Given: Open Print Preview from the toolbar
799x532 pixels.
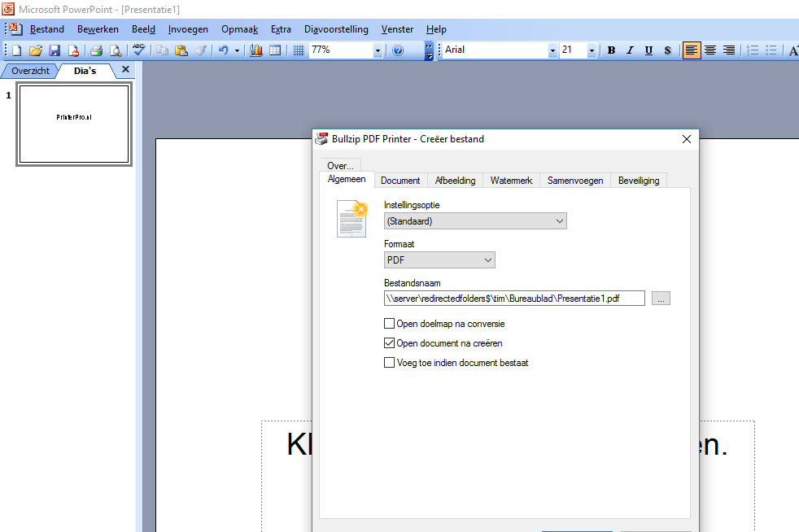Looking at the screenshot, I should click(116, 50).
